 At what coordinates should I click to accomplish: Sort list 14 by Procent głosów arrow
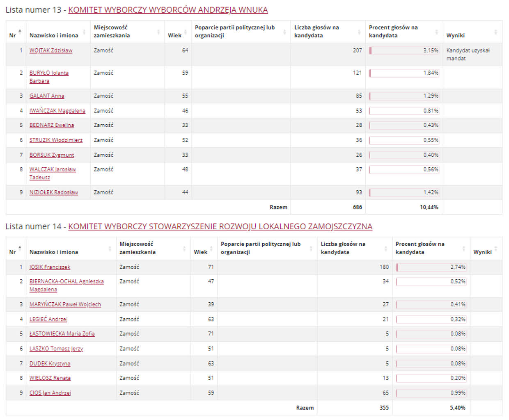tap(464, 248)
